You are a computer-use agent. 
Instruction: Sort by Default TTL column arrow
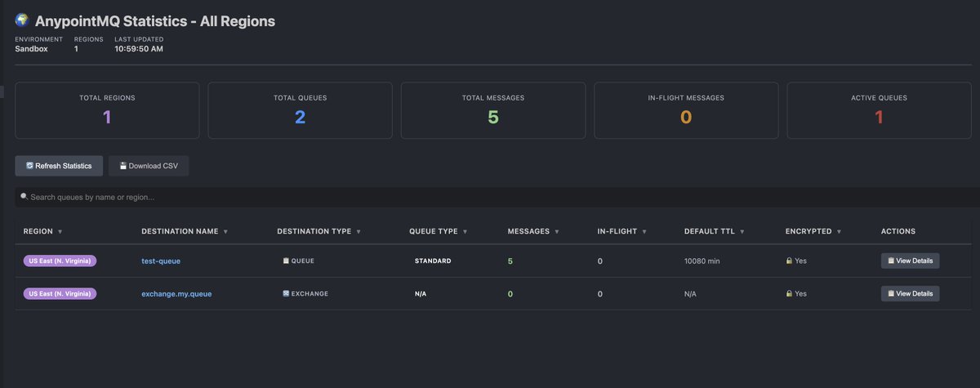[x=742, y=232]
